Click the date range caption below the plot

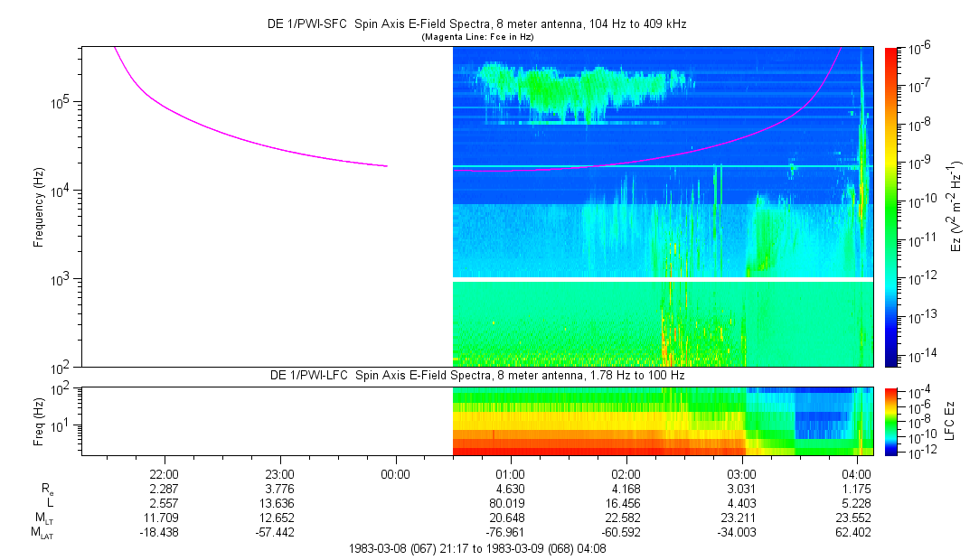[476, 548]
